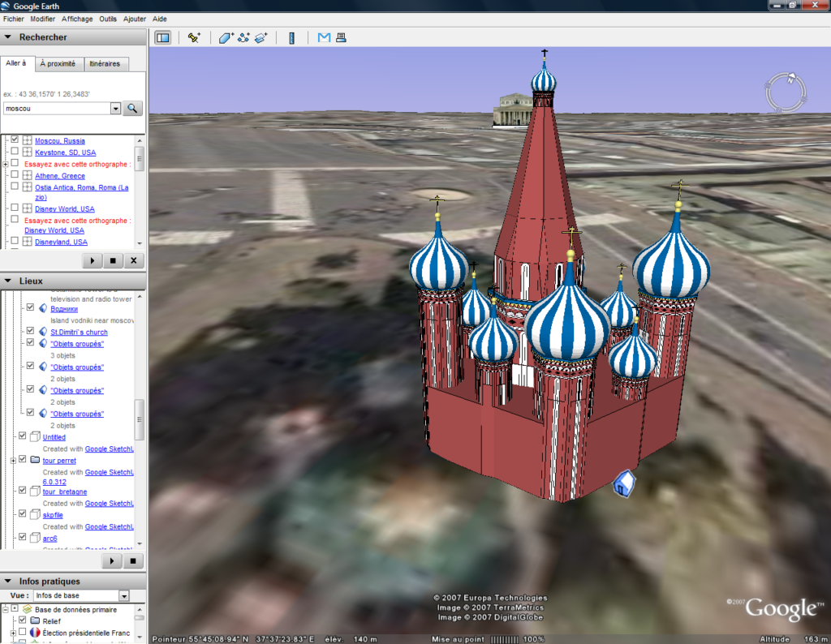Uncheck the St.Dimitri's church checkbox
The image size is (831, 644).
click(30, 331)
